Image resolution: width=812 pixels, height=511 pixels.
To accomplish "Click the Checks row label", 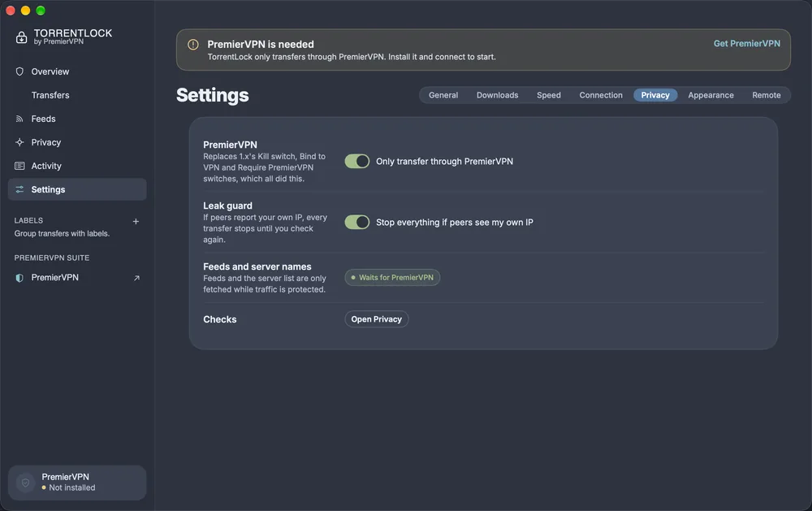I will 219,319.
